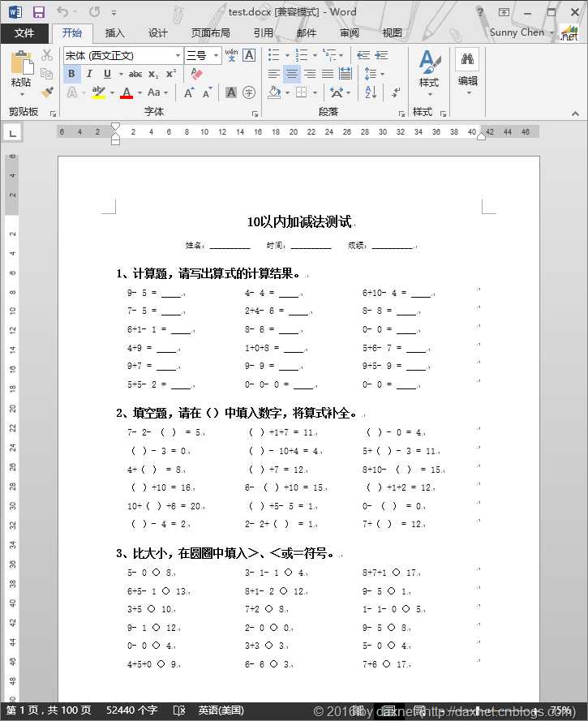588x721 pixels.
Task: Cut selection with scissors icon
Action: point(46,55)
